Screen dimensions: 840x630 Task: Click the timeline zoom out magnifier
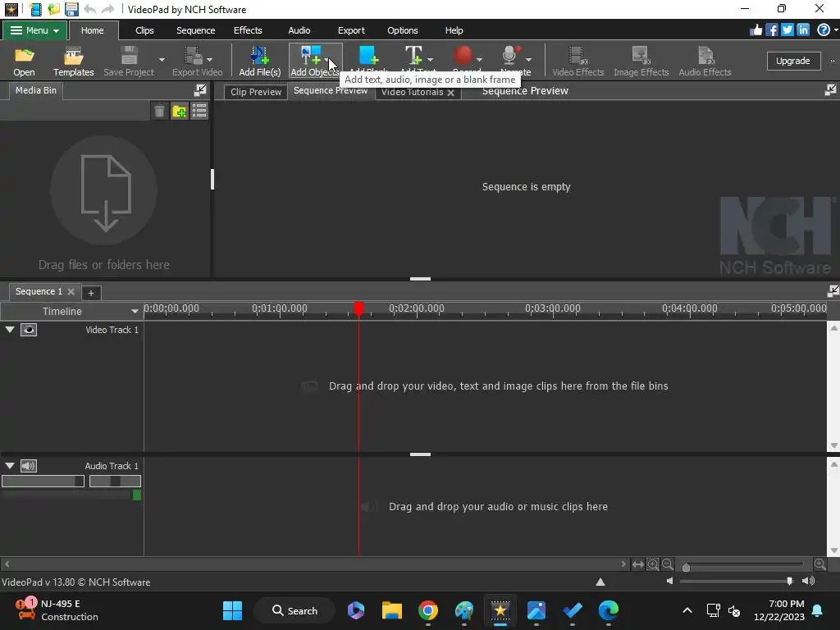pos(668,564)
